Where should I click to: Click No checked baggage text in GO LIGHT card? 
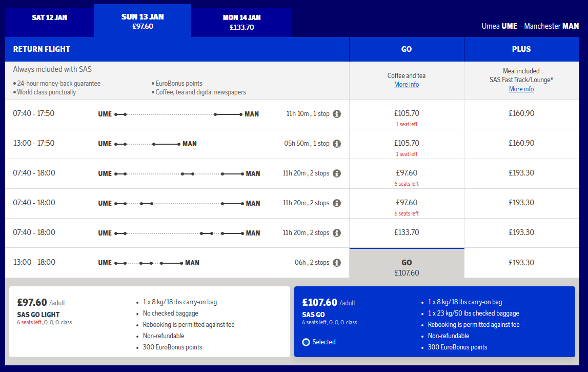(170, 314)
